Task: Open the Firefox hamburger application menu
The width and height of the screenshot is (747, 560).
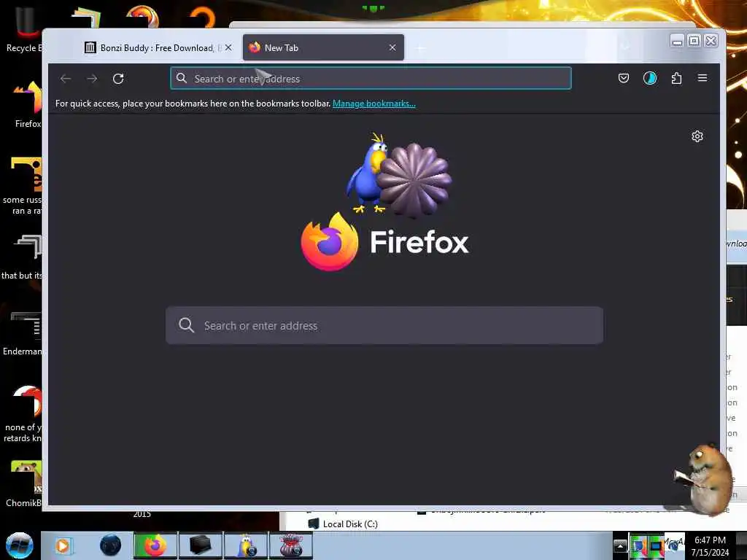Action: point(703,77)
